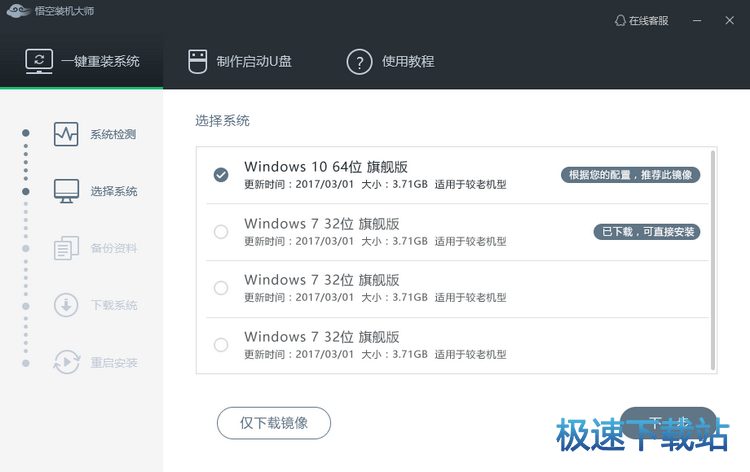The image size is (750, 472).
Task: Select the Windows 10 64位 旗舰版 radio button
Action: coord(221,175)
